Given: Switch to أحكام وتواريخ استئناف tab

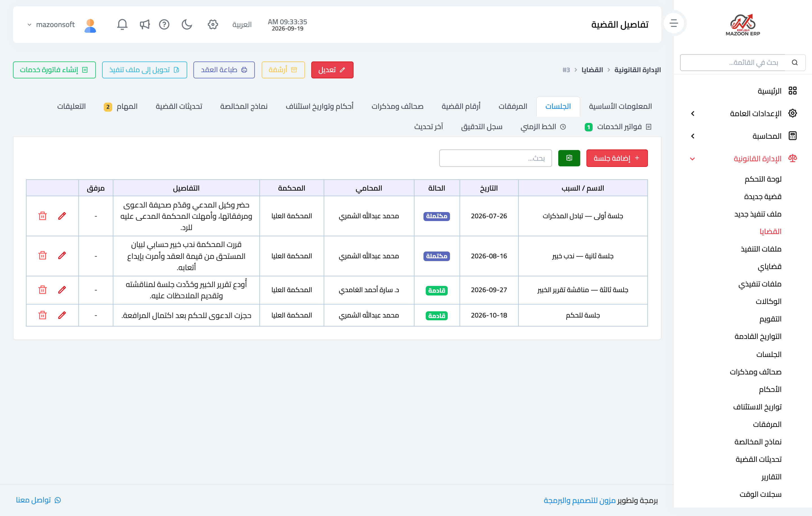Looking at the screenshot, I should [x=319, y=107].
